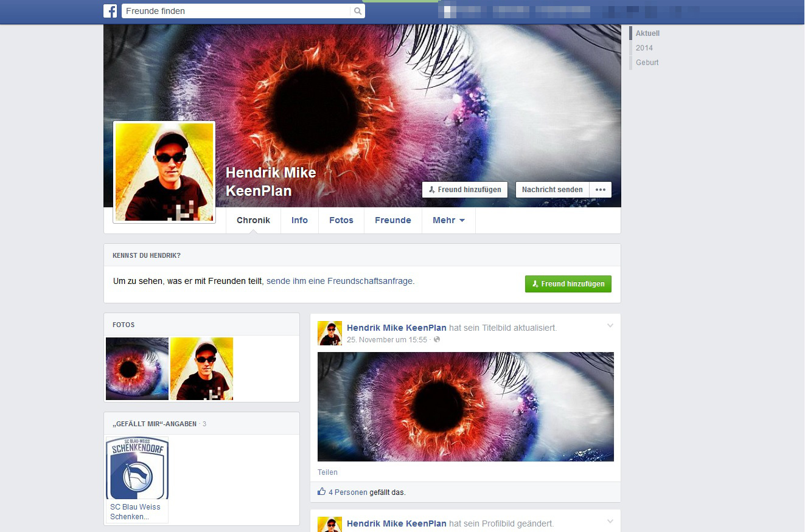Viewport: 805px width, 532px height.
Task: Click the Facebook logo icon
Action: [x=110, y=11]
